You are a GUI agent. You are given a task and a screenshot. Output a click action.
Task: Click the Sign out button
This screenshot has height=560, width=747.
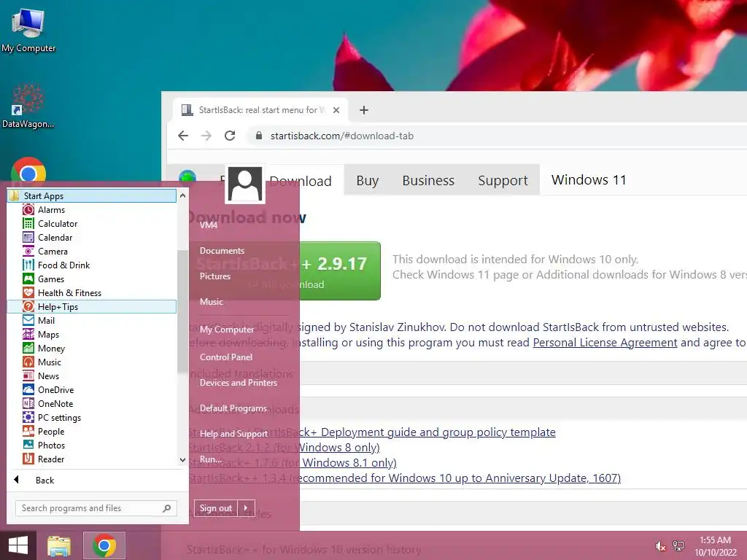coord(216,508)
